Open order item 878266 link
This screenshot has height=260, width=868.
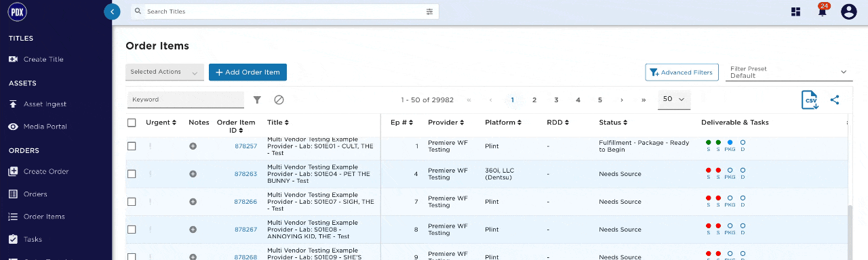[246, 202]
